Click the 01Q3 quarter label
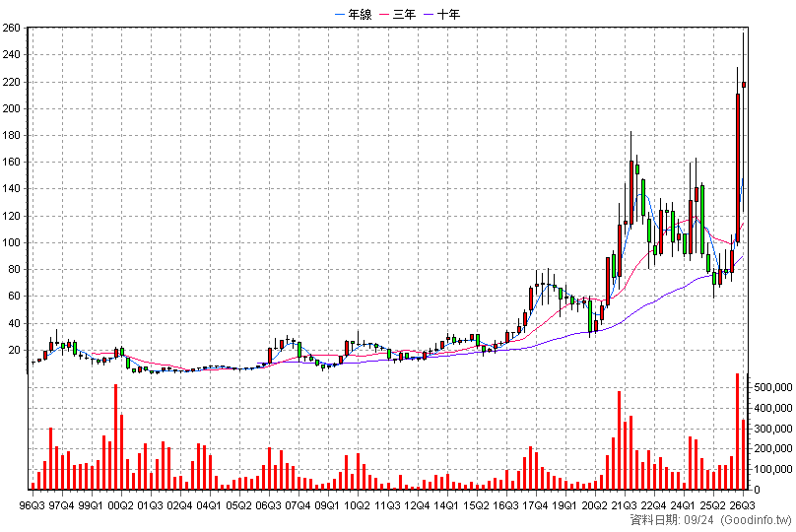Image resolution: width=796 pixels, height=532 pixels. [x=151, y=506]
